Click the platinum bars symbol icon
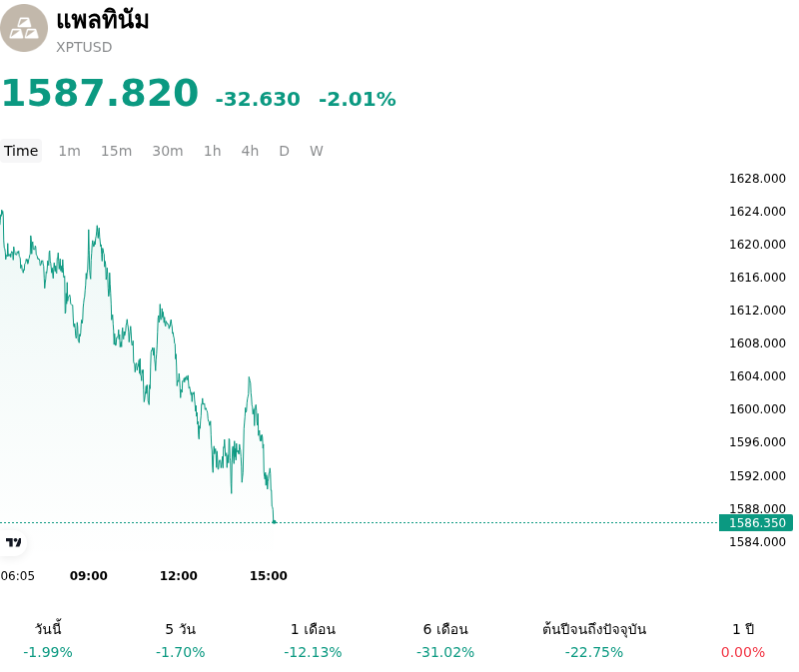Viewport: 799px width, 672px height. 23,28
